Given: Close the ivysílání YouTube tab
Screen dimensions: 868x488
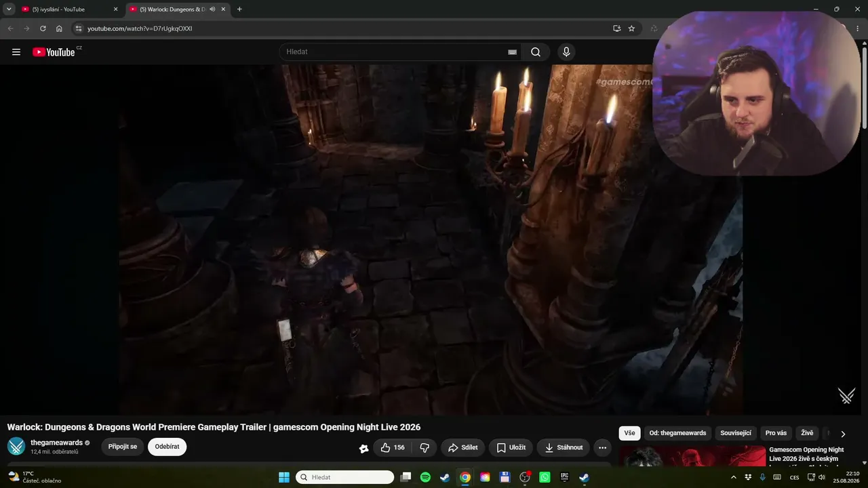Looking at the screenshot, I should click(115, 9).
